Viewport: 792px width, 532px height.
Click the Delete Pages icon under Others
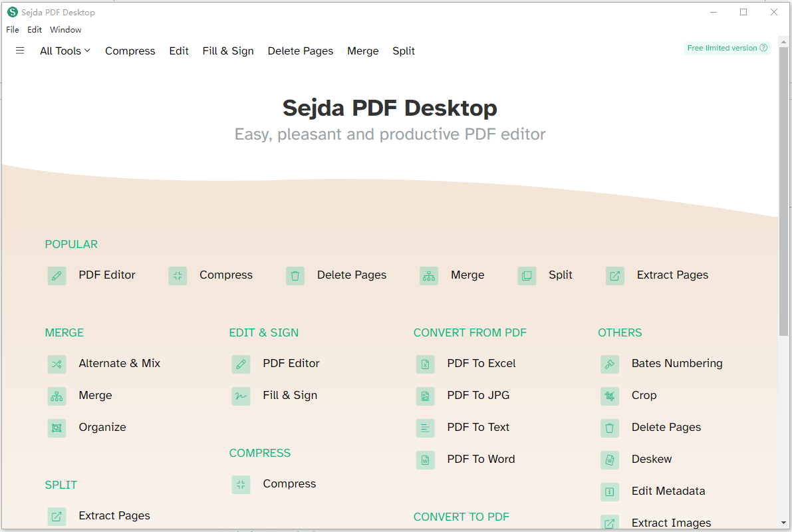click(610, 428)
